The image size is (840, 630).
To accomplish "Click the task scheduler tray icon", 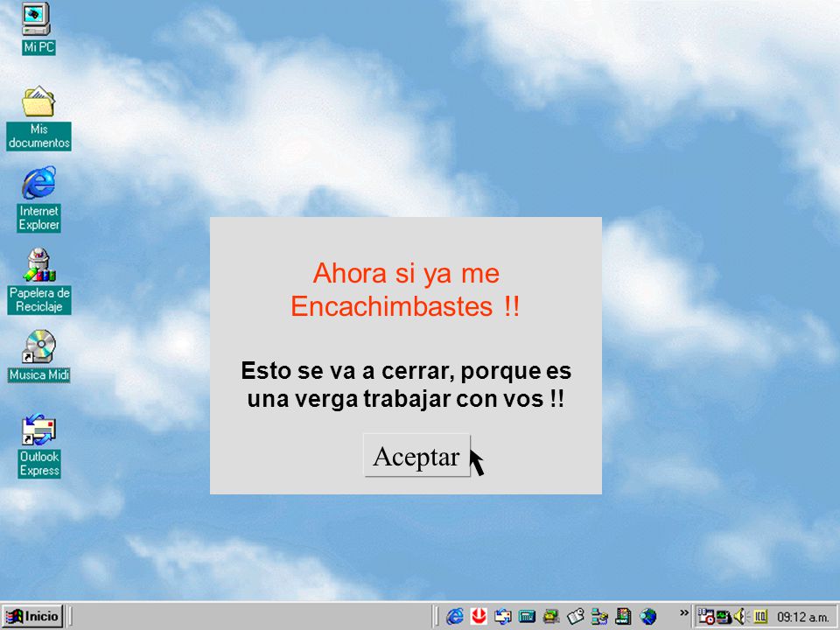I will click(x=706, y=617).
